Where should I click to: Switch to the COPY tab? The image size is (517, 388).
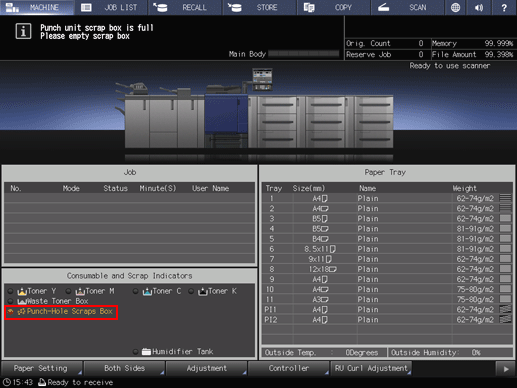pos(334,7)
